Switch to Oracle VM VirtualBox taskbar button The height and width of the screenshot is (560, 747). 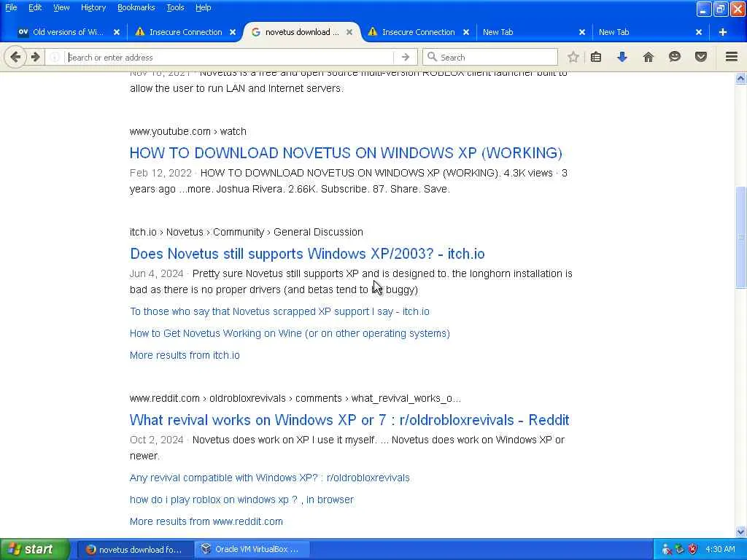252,549
